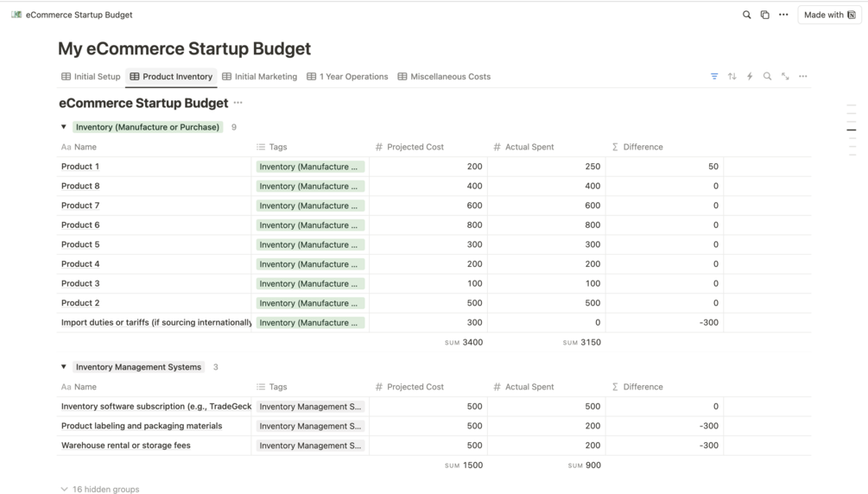This screenshot has height=494, width=868.
Task: Click the duplicate page icon
Action: pos(765,15)
